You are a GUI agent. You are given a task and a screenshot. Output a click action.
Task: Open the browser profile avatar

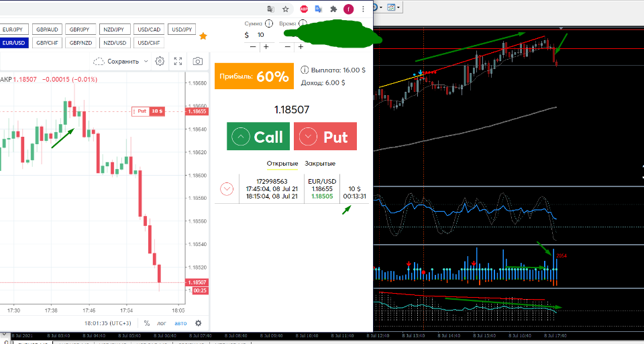point(349,9)
